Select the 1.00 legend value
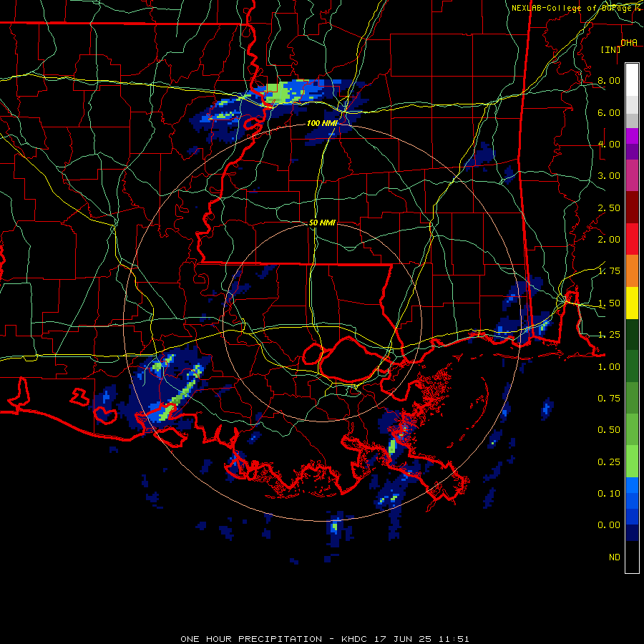 [x=609, y=367]
